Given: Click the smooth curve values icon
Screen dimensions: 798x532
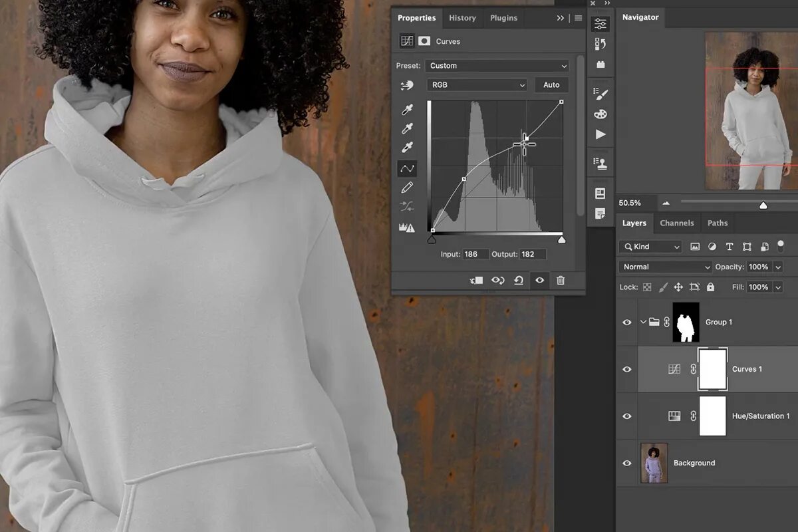Looking at the screenshot, I should point(407,207).
